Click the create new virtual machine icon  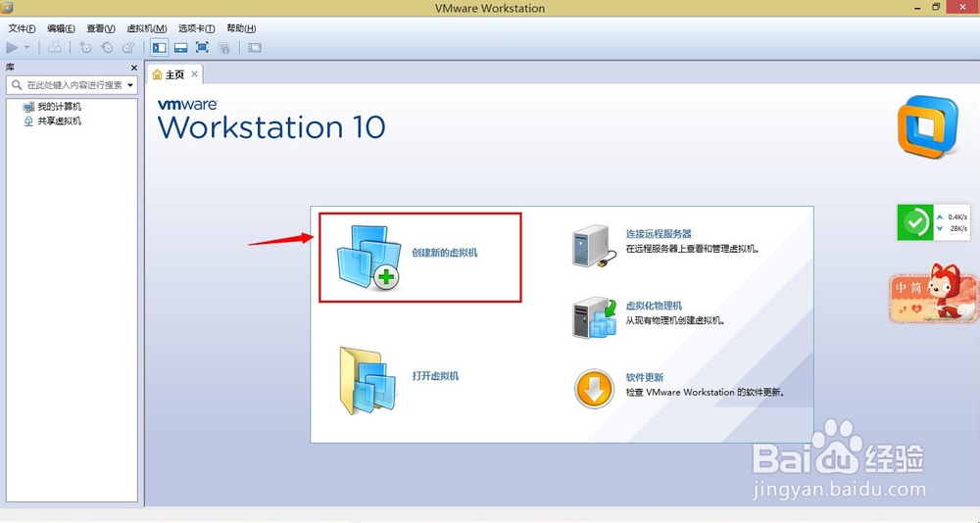pyautogui.click(x=368, y=257)
